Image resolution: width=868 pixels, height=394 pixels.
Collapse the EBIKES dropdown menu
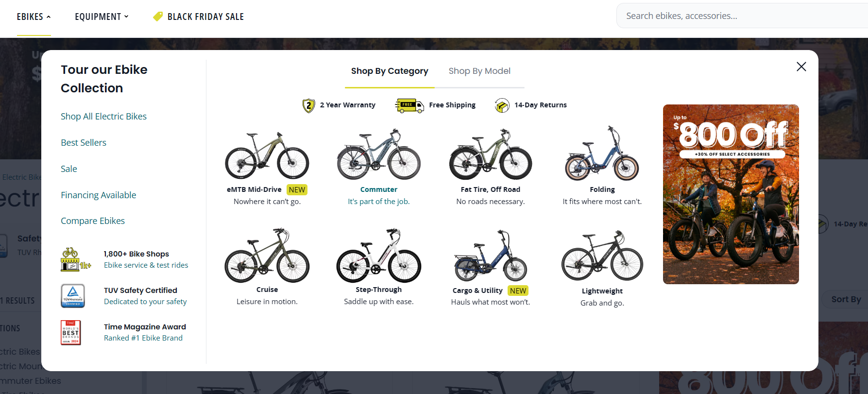point(34,17)
